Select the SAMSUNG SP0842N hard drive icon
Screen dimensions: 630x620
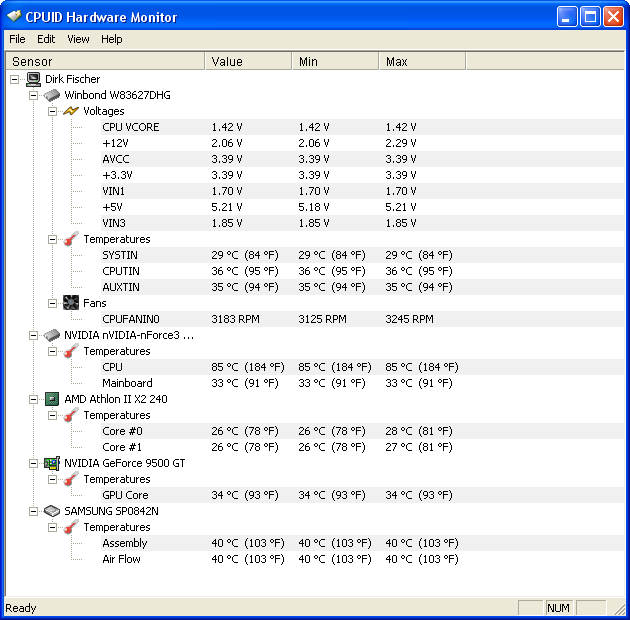click(x=52, y=511)
